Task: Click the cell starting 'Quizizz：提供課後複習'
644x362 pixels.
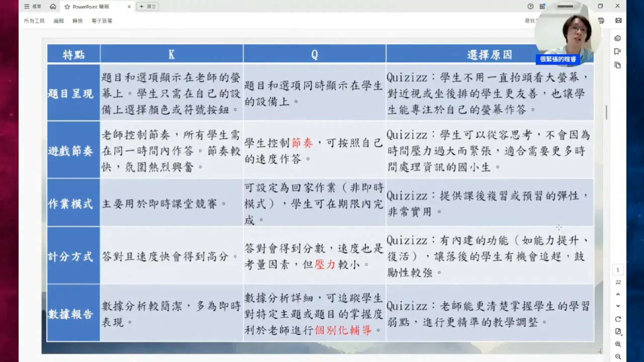Action: coord(490,203)
